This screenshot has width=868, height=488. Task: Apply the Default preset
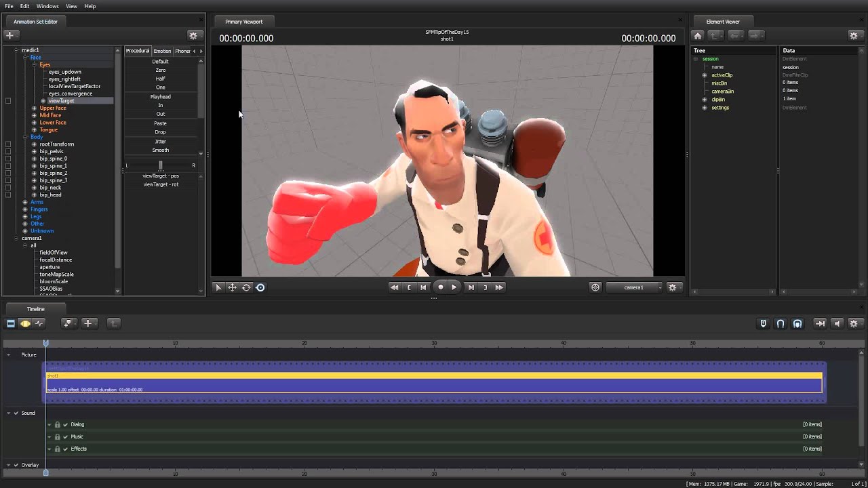tap(160, 62)
